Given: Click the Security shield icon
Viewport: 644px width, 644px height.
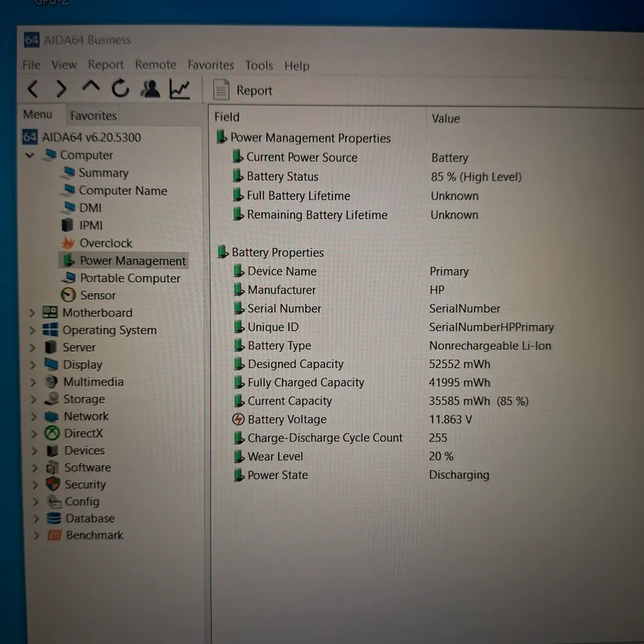Looking at the screenshot, I should click(x=53, y=485).
